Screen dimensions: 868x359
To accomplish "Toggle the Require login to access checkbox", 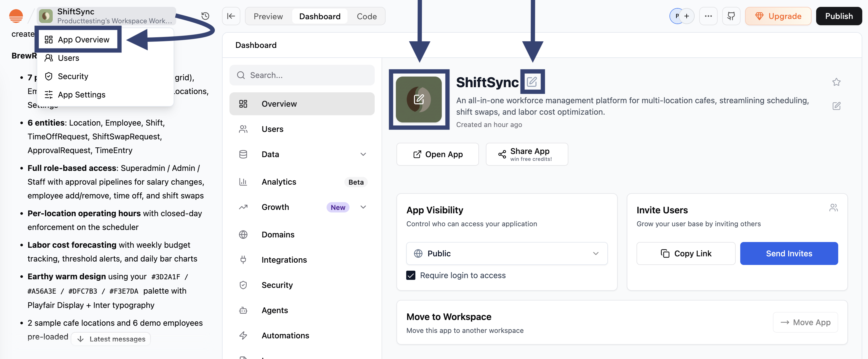I will [x=411, y=275].
